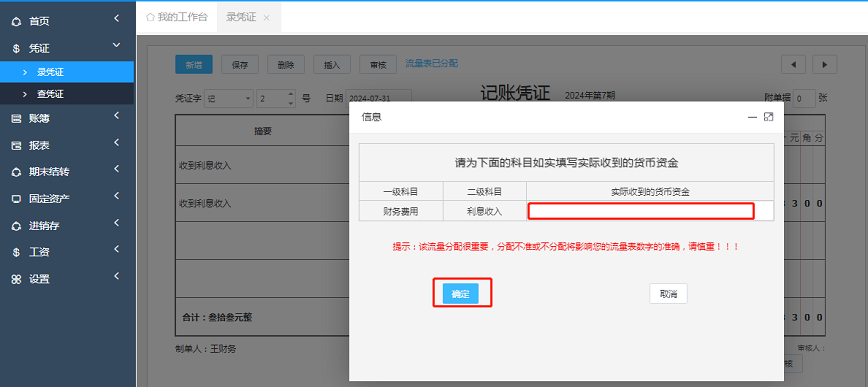The height and width of the screenshot is (387, 868).
Task: Select 查凭证 in sidebar
Action: click(67, 94)
